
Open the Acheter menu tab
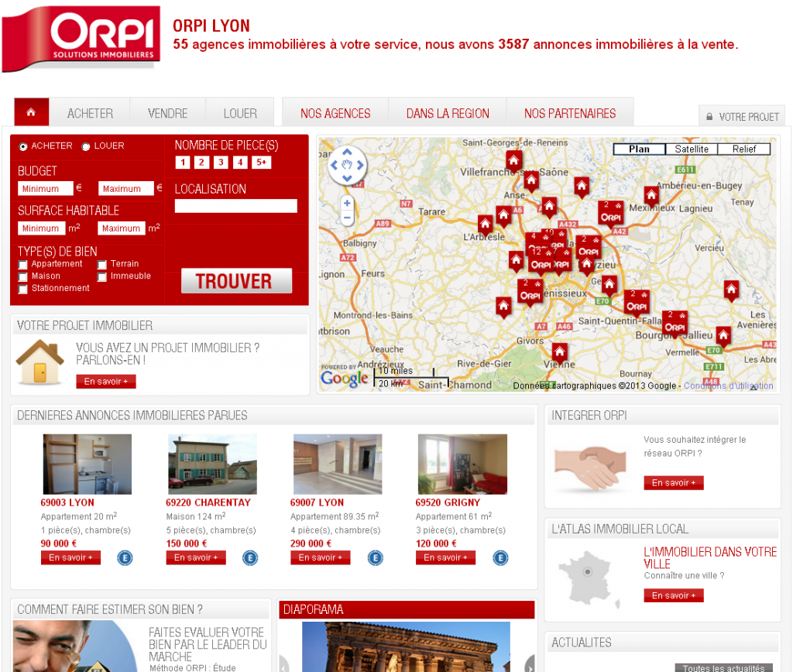coord(90,113)
